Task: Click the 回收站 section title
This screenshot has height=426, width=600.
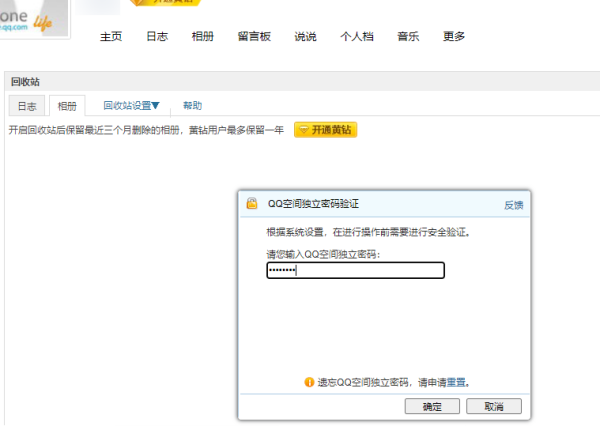Action: 25,82
